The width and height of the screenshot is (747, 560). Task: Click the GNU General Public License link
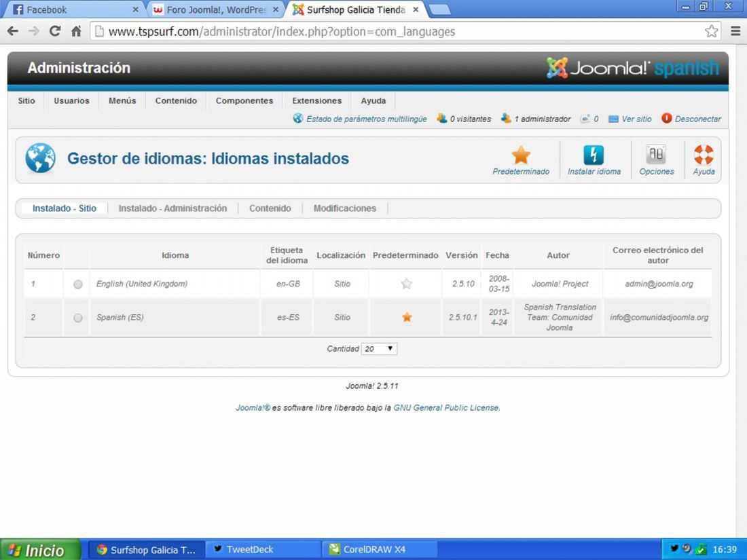[446, 408]
